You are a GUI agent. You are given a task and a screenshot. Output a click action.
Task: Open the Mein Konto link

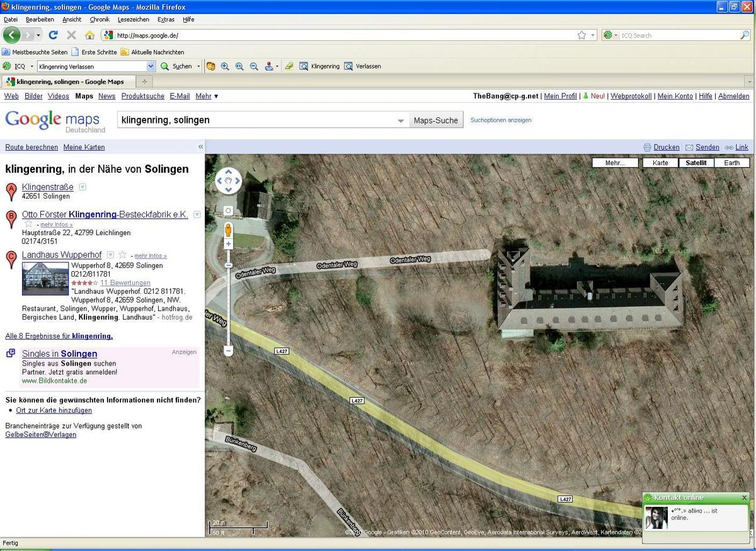(675, 96)
